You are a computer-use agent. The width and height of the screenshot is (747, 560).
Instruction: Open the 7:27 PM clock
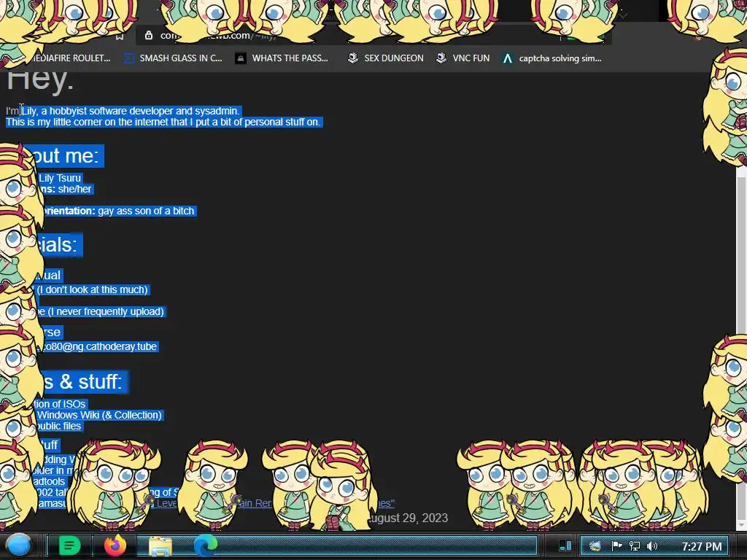click(702, 546)
